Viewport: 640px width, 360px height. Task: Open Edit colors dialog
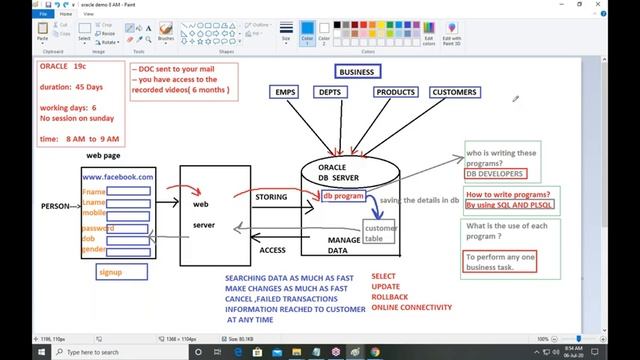click(429, 33)
